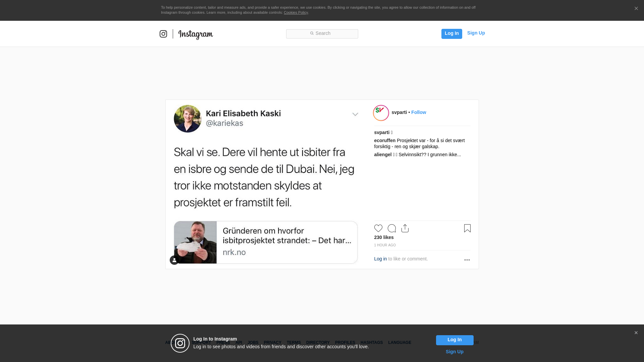Click the comment speech bubble icon
This screenshot has height=362, width=644.
point(392,228)
